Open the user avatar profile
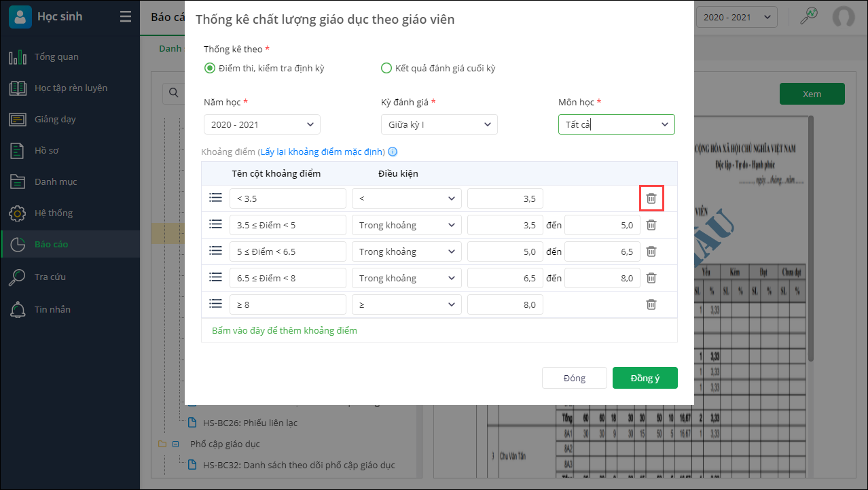Viewport: 868px width, 490px height. pos(844,17)
